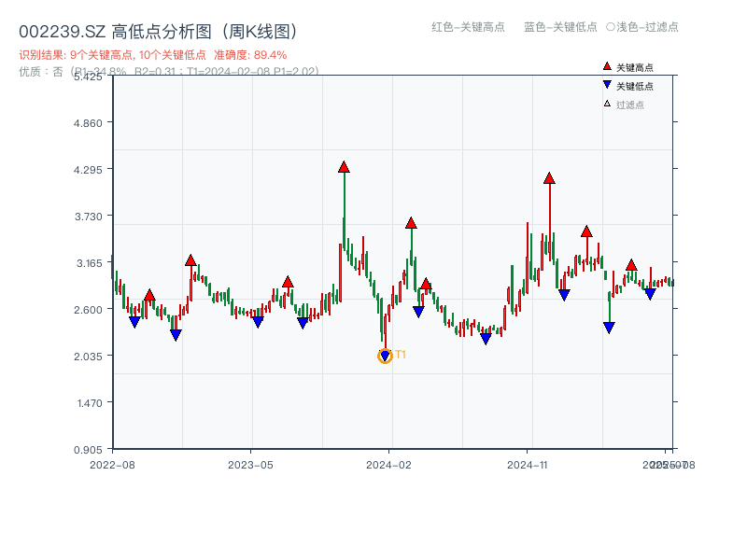Click the first blue low marker near 2.45 in 2022
Image resolution: width=747 pixels, height=560 pixels.
click(x=134, y=322)
